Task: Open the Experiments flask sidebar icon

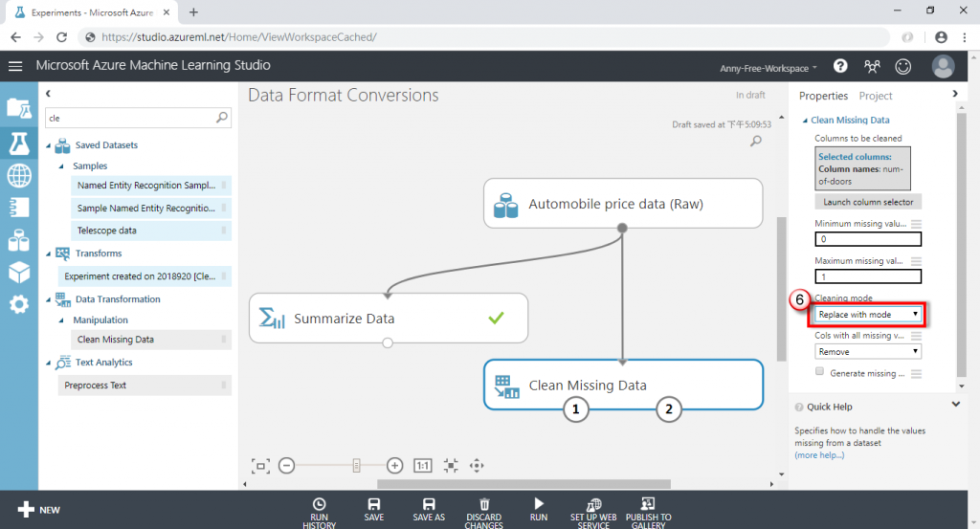Action: click(19, 143)
